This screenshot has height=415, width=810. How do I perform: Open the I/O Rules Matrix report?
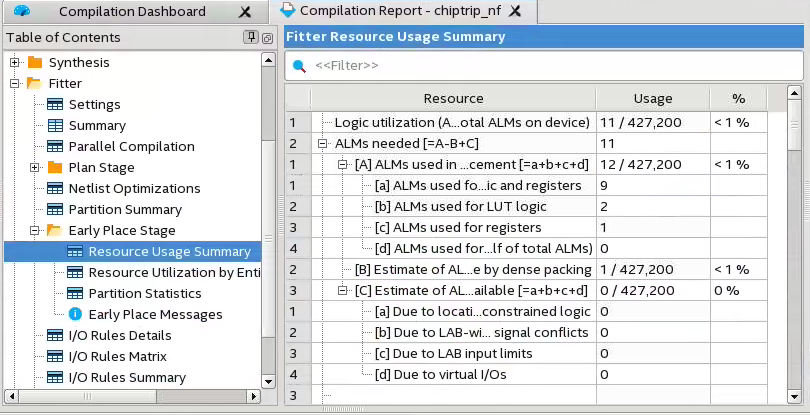coord(117,356)
